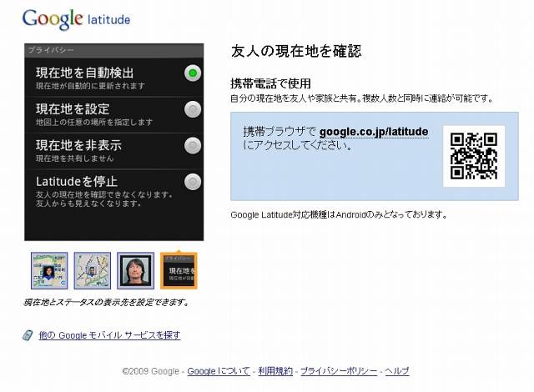The height and width of the screenshot is (392, 534).
Task: Click the プライバシー header bar in phone preview
Action: [113, 50]
